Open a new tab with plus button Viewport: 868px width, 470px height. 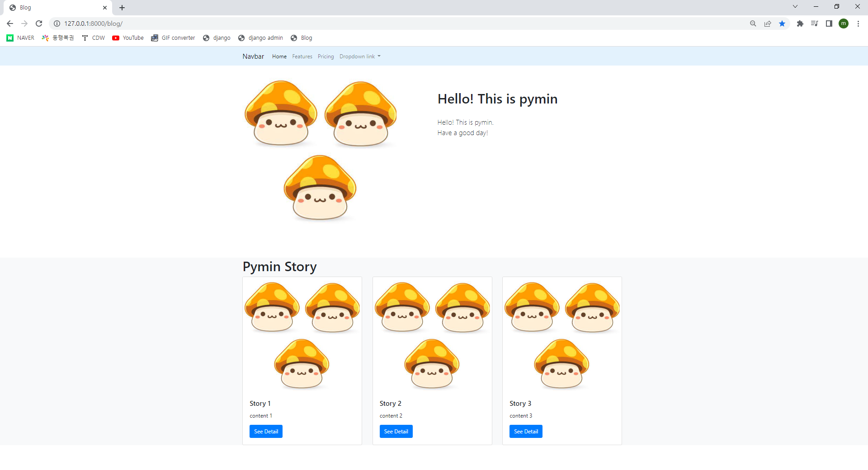coord(122,8)
